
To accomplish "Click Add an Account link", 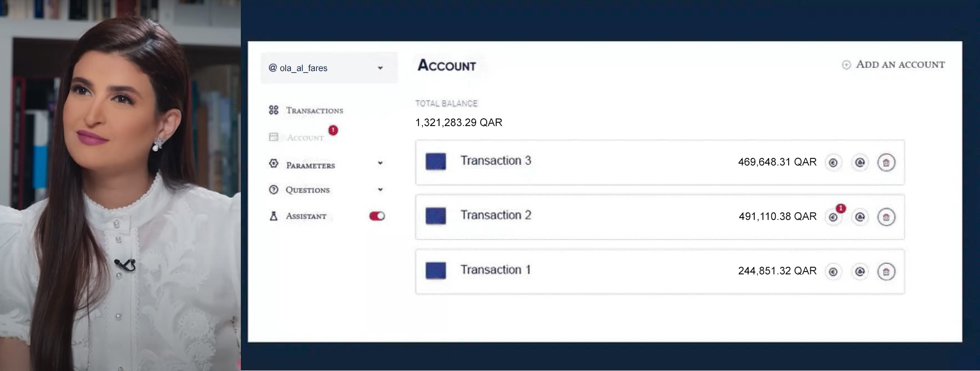I will tap(900, 64).
